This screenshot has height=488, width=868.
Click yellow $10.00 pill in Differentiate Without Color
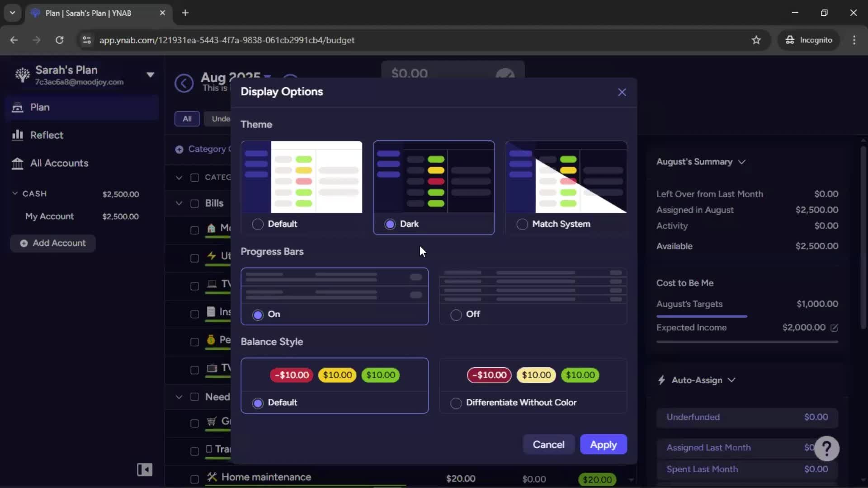[536, 375]
